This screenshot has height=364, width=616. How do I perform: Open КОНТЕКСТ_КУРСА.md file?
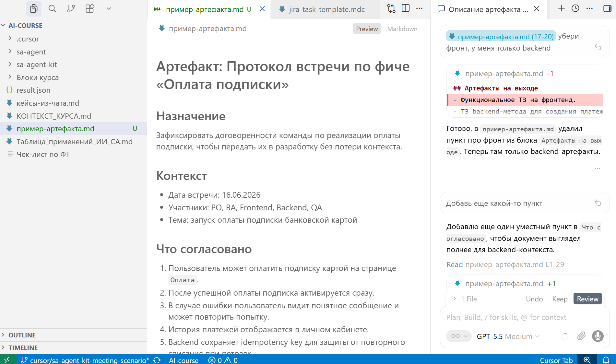tap(73, 116)
